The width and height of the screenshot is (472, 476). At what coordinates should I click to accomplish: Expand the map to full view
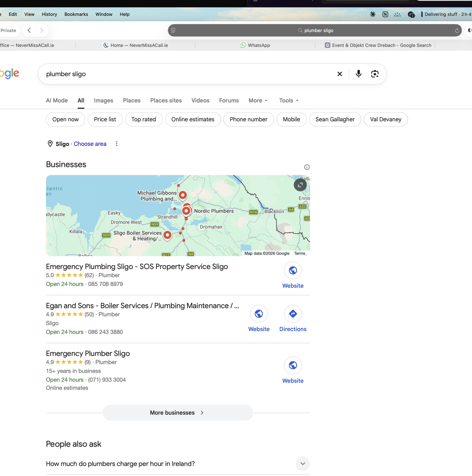pos(300,185)
